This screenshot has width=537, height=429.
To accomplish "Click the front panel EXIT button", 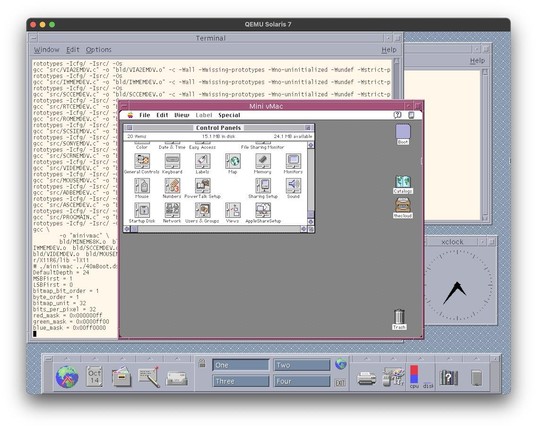I will pyautogui.click(x=340, y=383).
